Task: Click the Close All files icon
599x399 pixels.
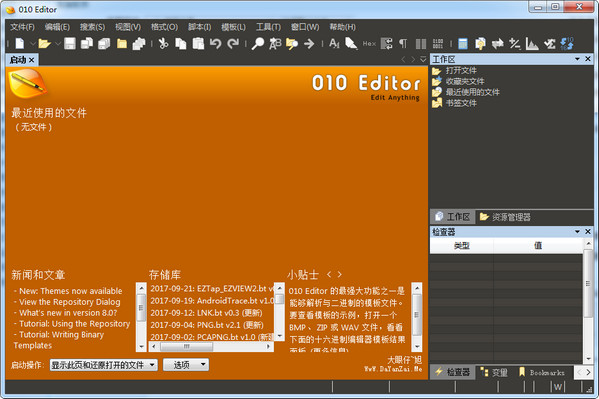Action: coord(139,44)
